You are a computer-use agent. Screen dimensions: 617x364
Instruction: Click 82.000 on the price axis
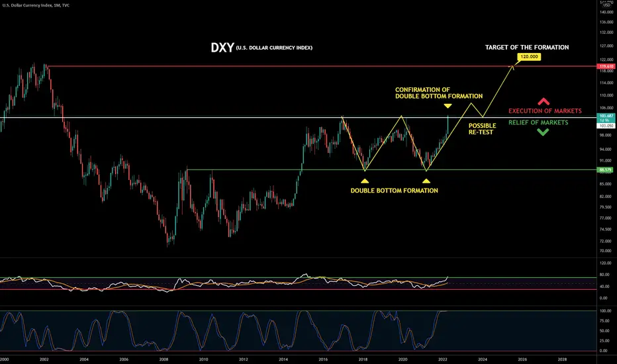(606, 197)
